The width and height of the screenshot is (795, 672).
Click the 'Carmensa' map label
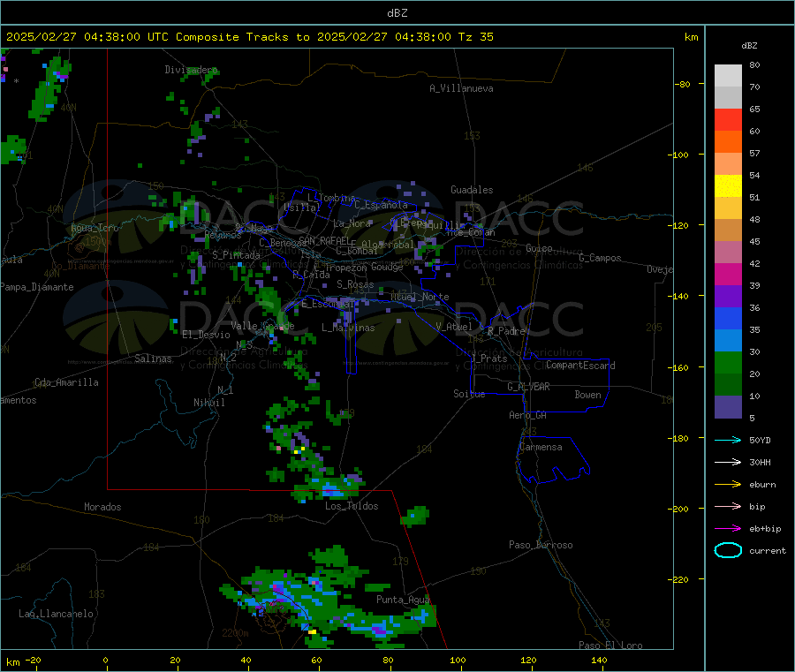pos(541,447)
